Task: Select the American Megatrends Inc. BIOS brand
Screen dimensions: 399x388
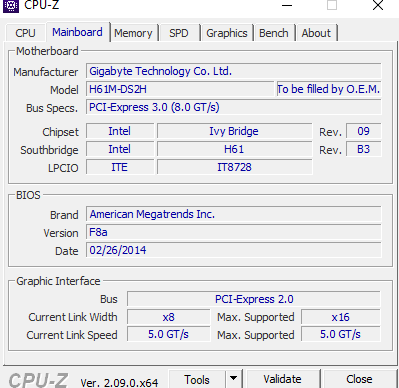Action: (x=234, y=214)
